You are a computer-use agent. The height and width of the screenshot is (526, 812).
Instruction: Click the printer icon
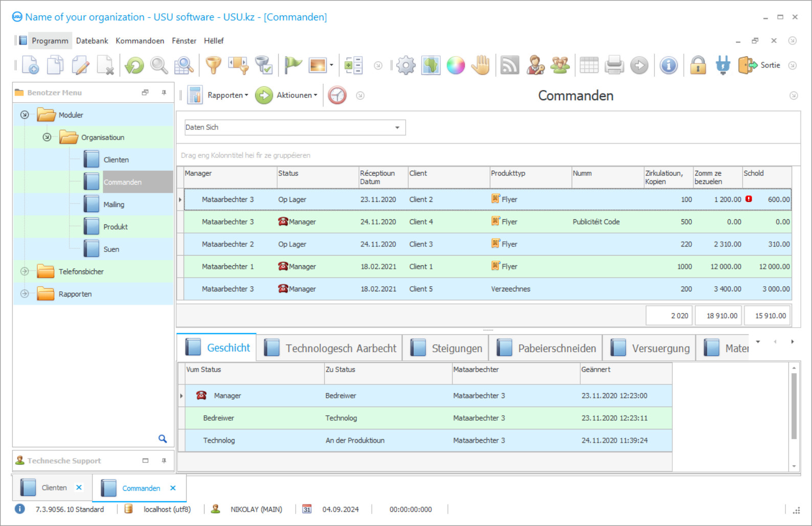point(614,65)
